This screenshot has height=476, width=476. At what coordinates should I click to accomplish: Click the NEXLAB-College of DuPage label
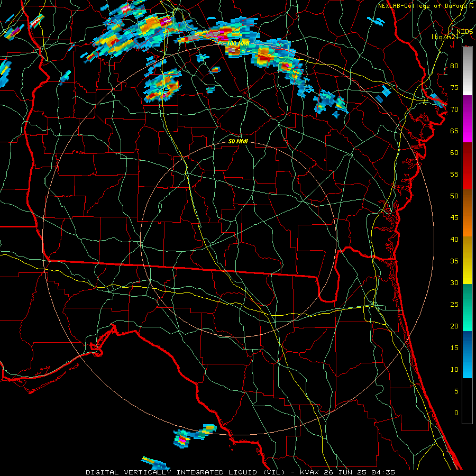pyautogui.click(x=423, y=6)
